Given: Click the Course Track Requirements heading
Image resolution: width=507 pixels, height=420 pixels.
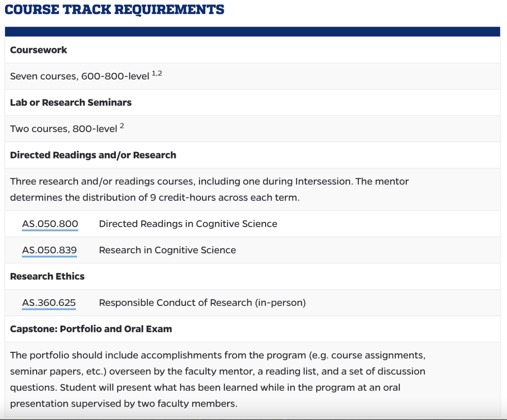Looking at the screenshot, I should pyautogui.click(x=115, y=9).
